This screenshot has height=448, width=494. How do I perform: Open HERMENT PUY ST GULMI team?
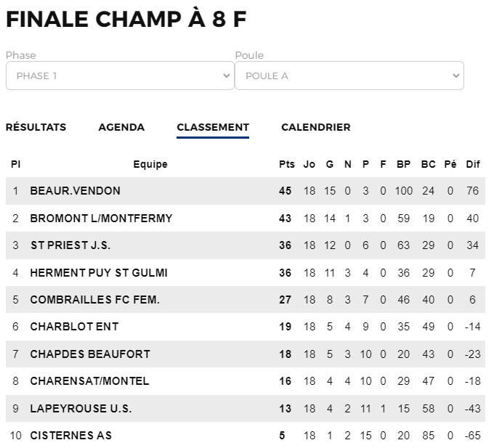(99, 272)
